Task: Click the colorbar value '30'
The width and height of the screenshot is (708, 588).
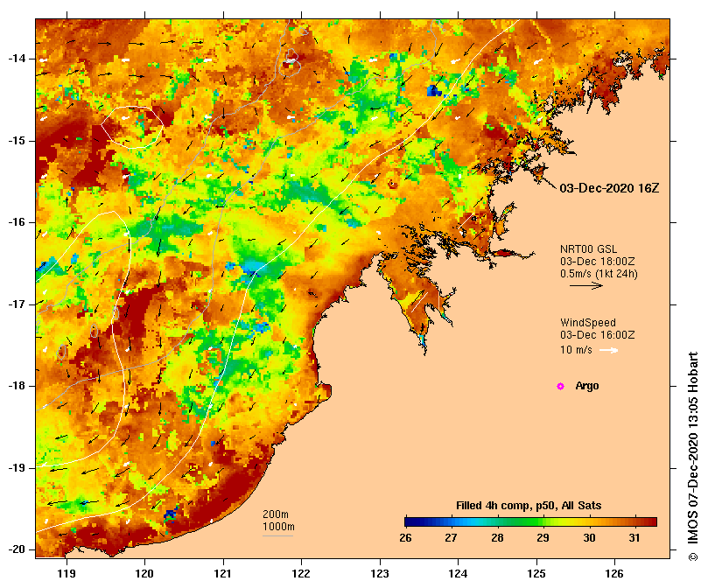Action: 589,538
